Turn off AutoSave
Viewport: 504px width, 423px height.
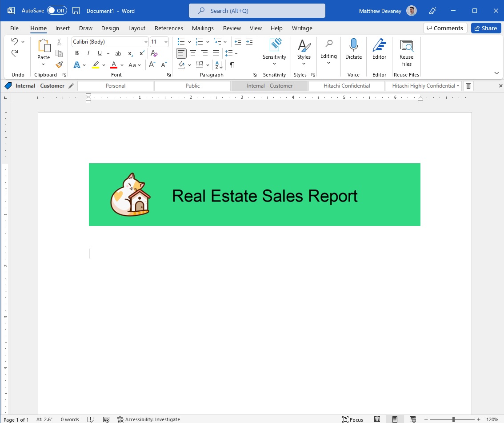(56, 10)
